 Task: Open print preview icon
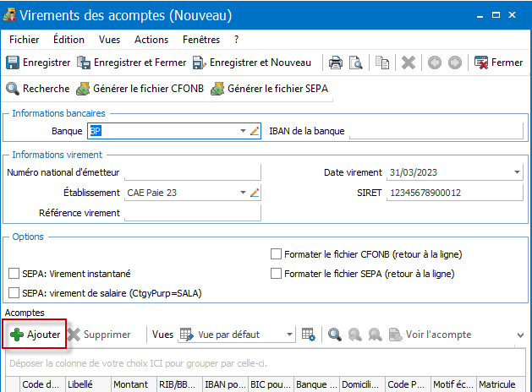click(355, 63)
